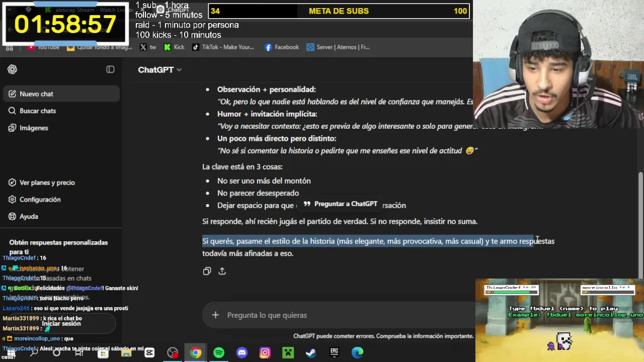Open the Kick bookmark
644x362 pixels.
(x=174, y=47)
